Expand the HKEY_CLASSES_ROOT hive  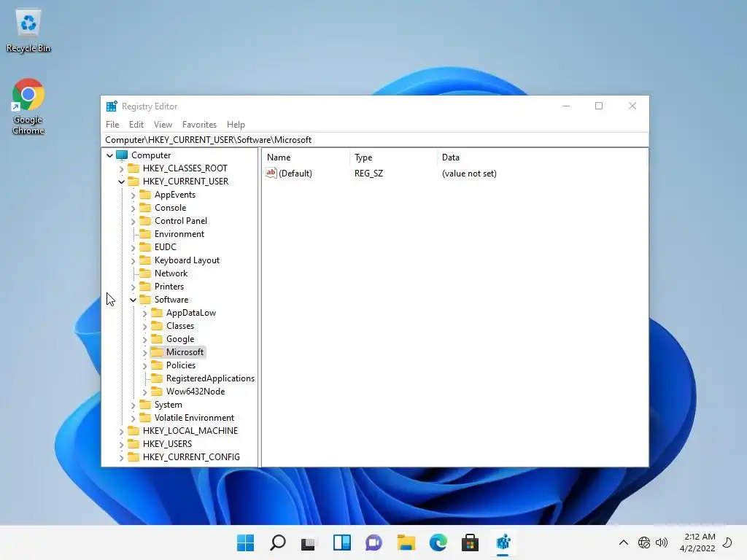pos(122,168)
